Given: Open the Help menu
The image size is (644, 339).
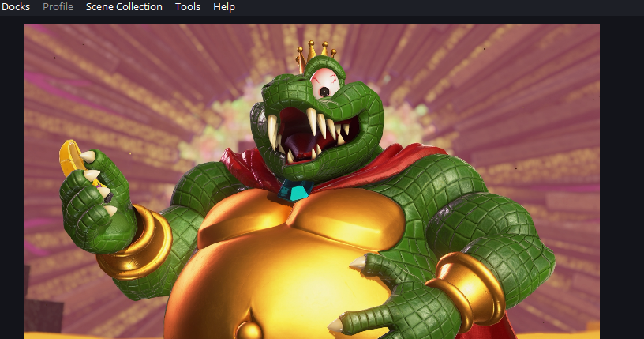Looking at the screenshot, I should [224, 7].
